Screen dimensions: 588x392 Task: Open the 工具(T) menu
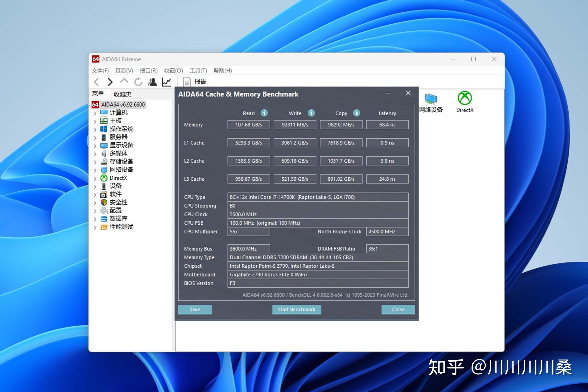tap(198, 70)
